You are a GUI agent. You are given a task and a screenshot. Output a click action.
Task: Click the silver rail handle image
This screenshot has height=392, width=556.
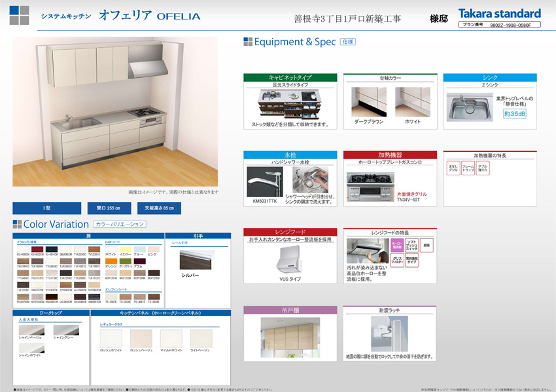197,260
